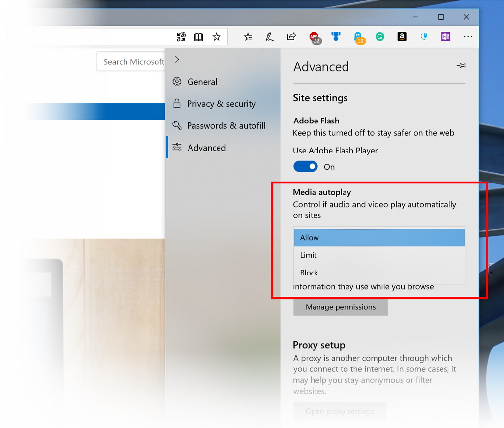Go to Passwords & autofill settings
The width and height of the screenshot is (504, 428).
(x=223, y=125)
